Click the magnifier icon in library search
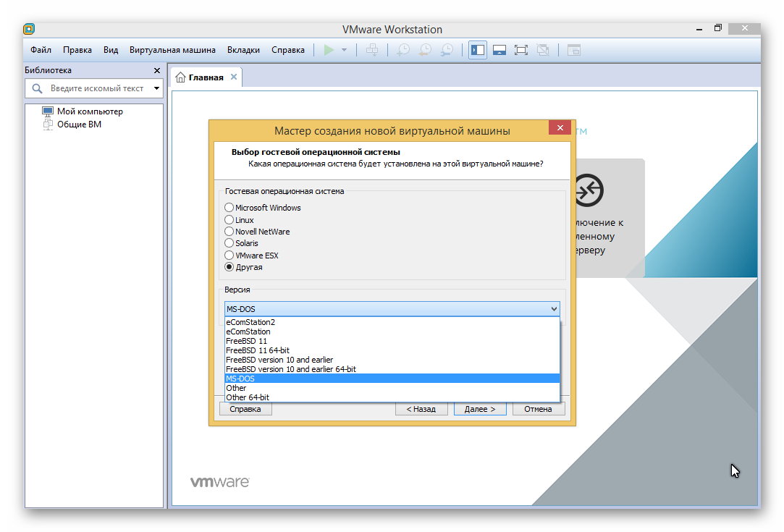Screen dimensions: 784x532 (x=38, y=88)
